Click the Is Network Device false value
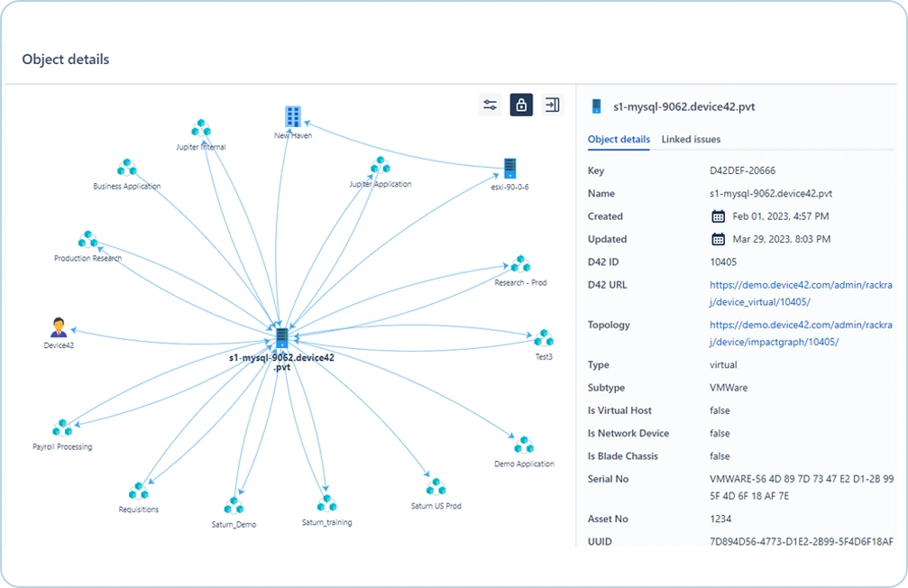 click(x=720, y=433)
